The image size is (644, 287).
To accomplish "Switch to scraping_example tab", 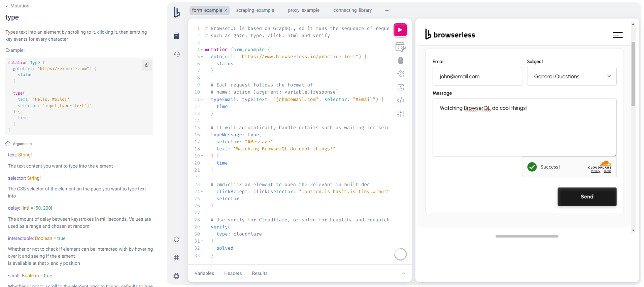I will point(255,10).
